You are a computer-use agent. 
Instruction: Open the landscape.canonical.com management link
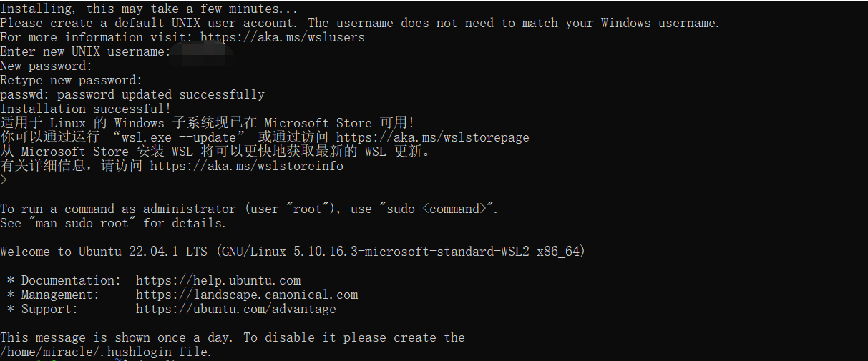coord(247,295)
